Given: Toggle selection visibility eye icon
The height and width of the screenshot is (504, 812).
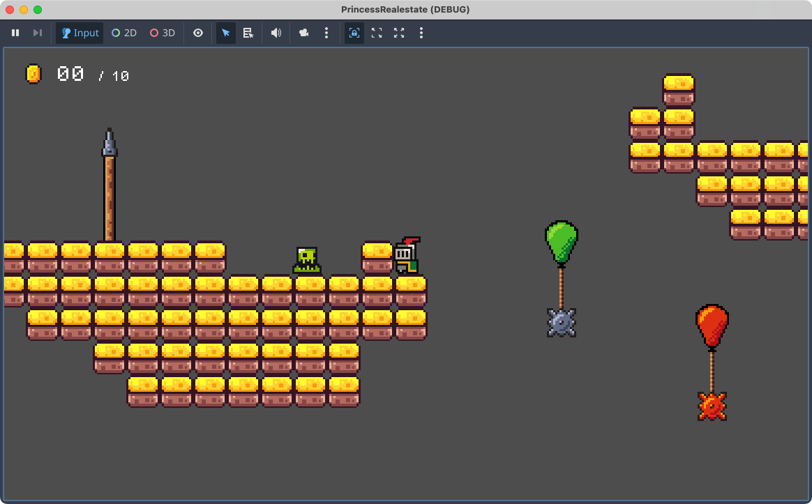Looking at the screenshot, I should [198, 33].
